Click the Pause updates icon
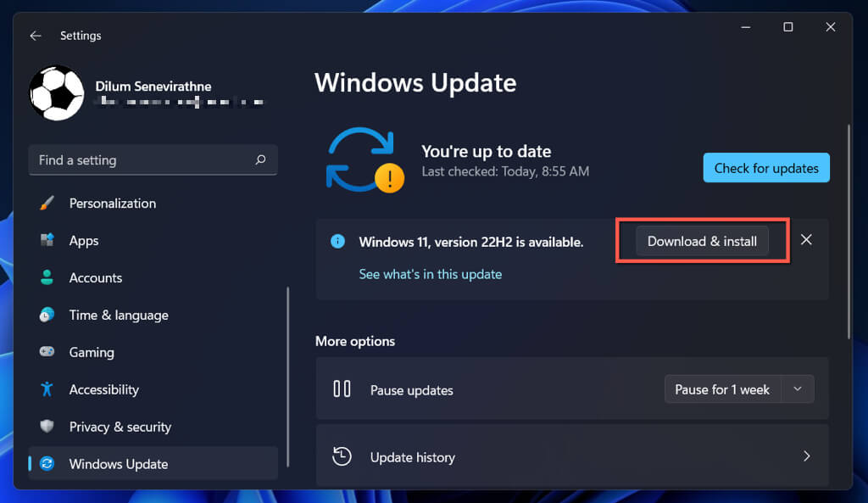The width and height of the screenshot is (868, 503). pyautogui.click(x=342, y=389)
